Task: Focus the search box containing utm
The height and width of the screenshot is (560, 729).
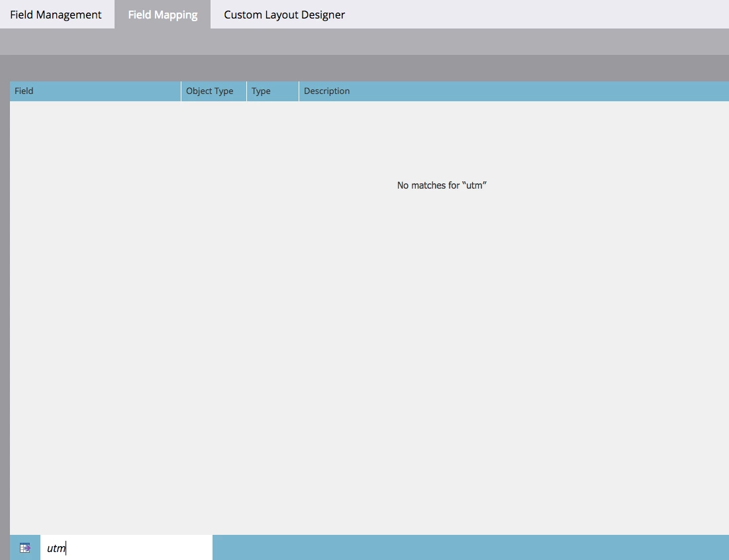Action: [x=126, y=548]
